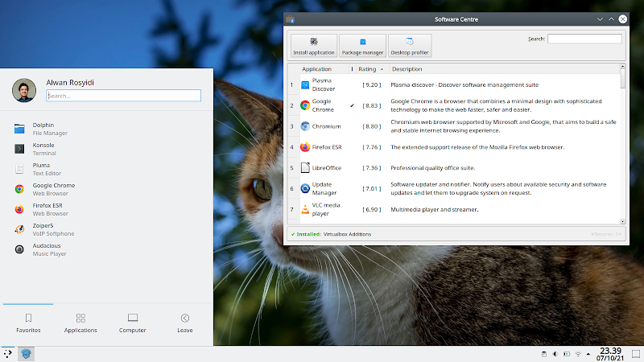Screen dimensions: 644x362
Task: Click the Description column header
Action: pos(407,69)
